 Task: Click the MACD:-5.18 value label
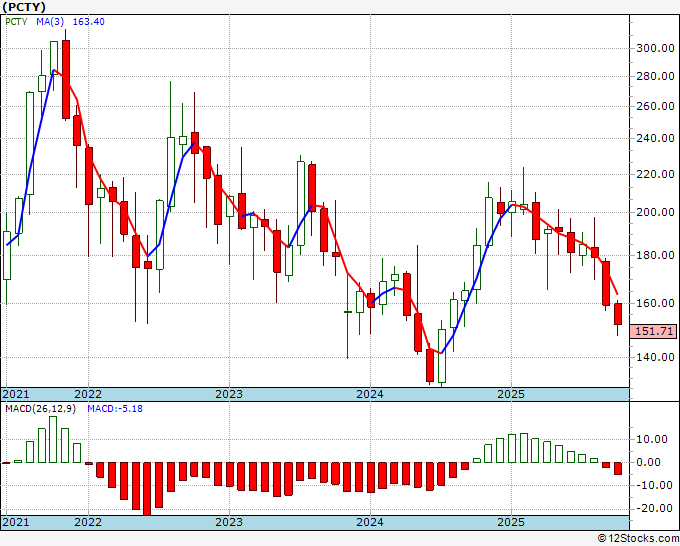click(x=115, y=409)
